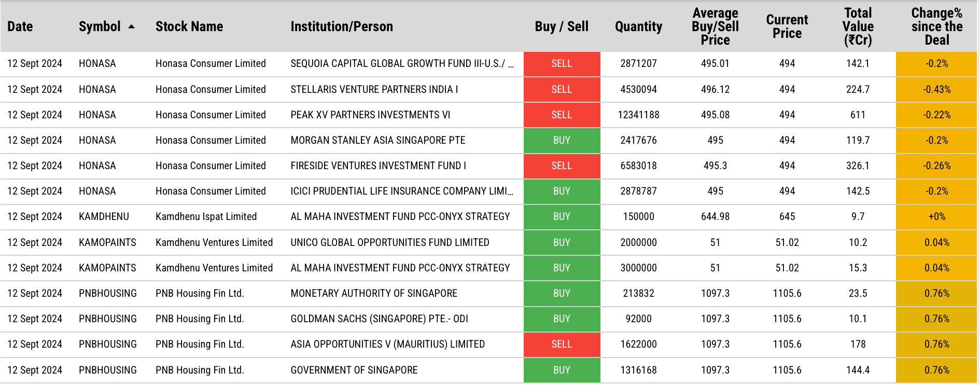Click GOLDMAN SACHS (SINGAPORE) PTE.- ODI cell
Viewport: 980px width, 385px height.
point(379,319)
